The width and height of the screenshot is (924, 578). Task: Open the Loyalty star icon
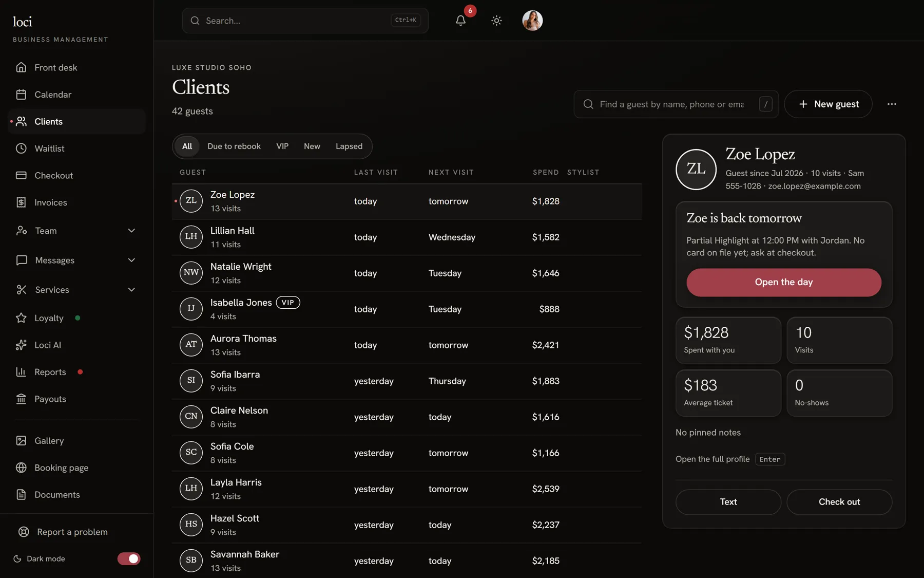[21, 318]
